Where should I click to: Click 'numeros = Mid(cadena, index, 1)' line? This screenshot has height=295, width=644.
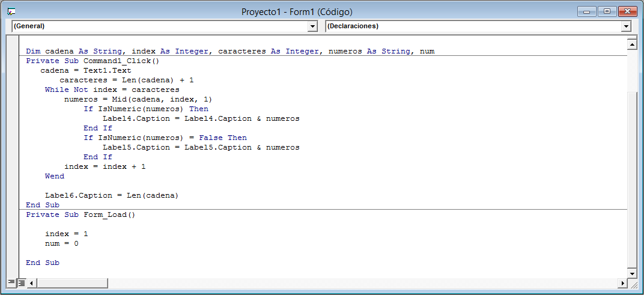[138, 99]
